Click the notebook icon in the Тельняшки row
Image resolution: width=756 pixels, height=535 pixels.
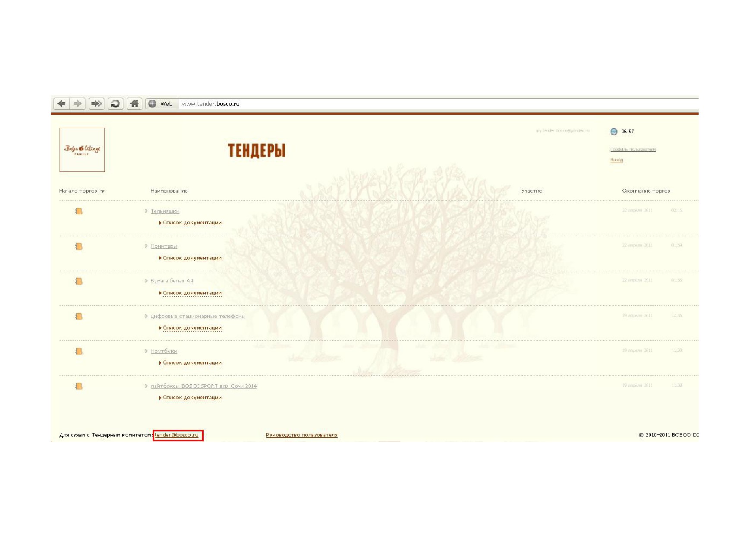coord(79,211)
